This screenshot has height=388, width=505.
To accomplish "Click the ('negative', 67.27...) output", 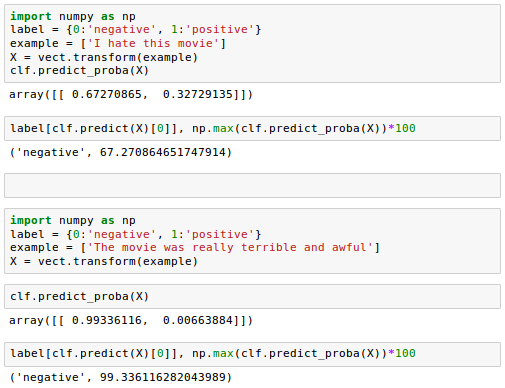I will tap(121, 152).
